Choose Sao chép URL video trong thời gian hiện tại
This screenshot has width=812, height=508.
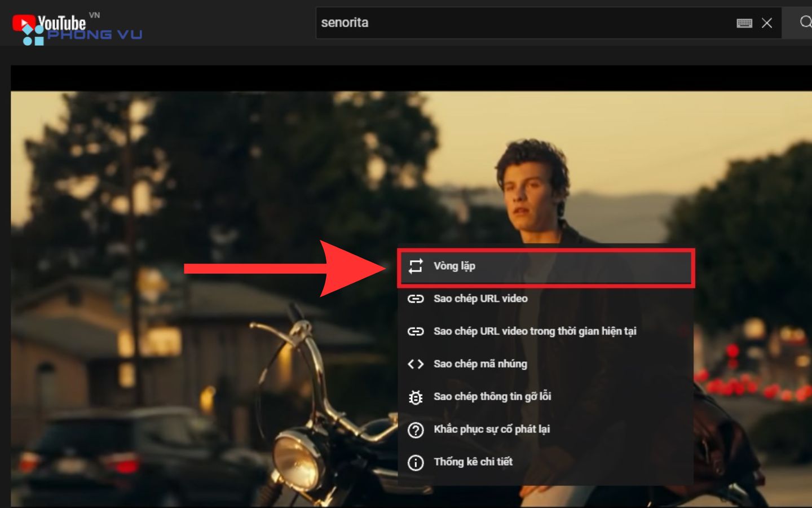[x=535, y=331]
